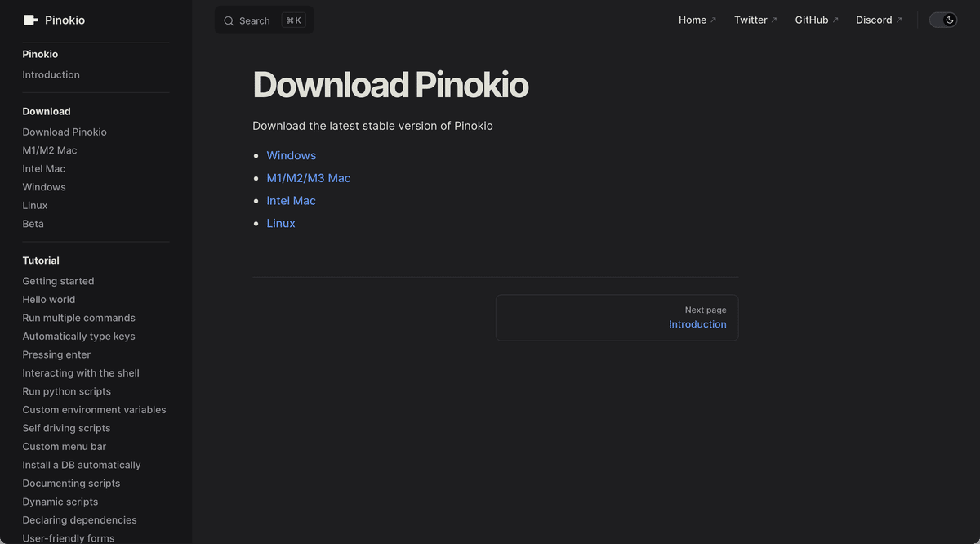Open the Home menu link
Screen dimensions: 980x544
coord(692,20)
